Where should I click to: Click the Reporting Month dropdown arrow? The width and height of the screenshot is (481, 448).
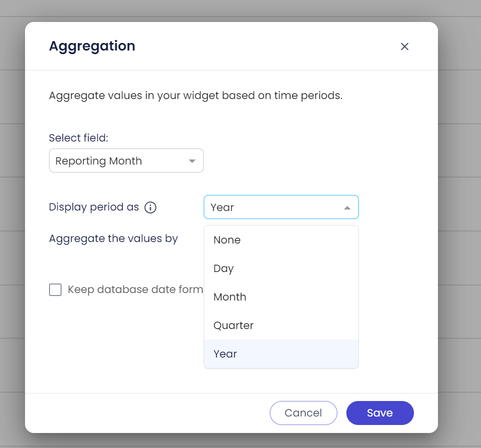192,161
